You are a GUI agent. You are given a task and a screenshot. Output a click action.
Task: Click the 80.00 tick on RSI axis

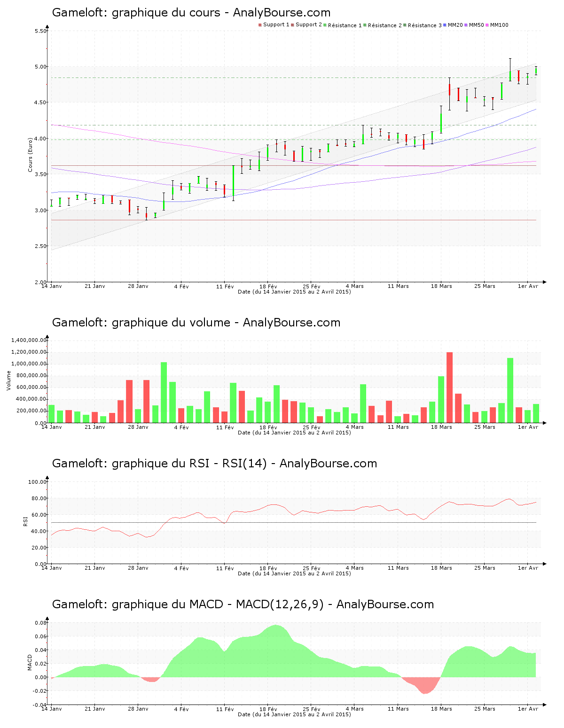coord(39,498)
